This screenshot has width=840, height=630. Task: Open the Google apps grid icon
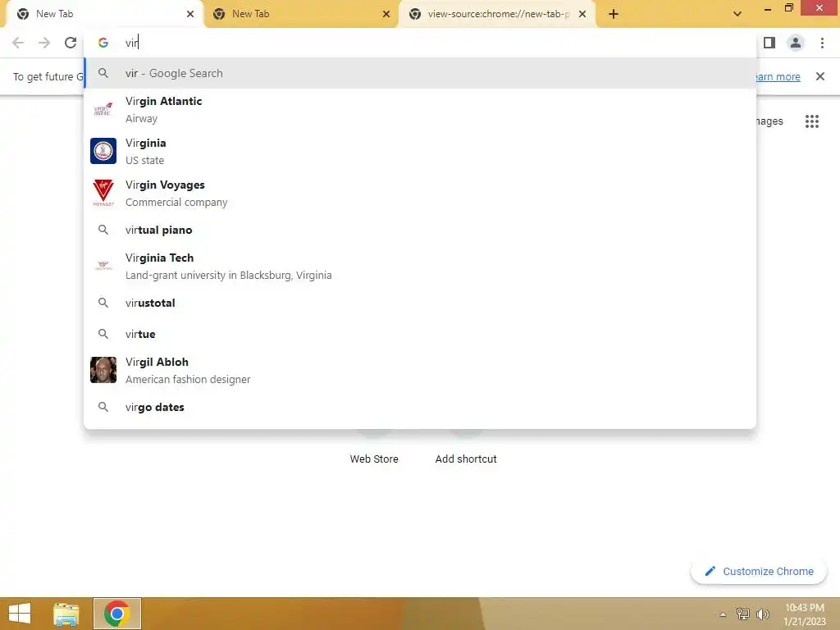811,121
